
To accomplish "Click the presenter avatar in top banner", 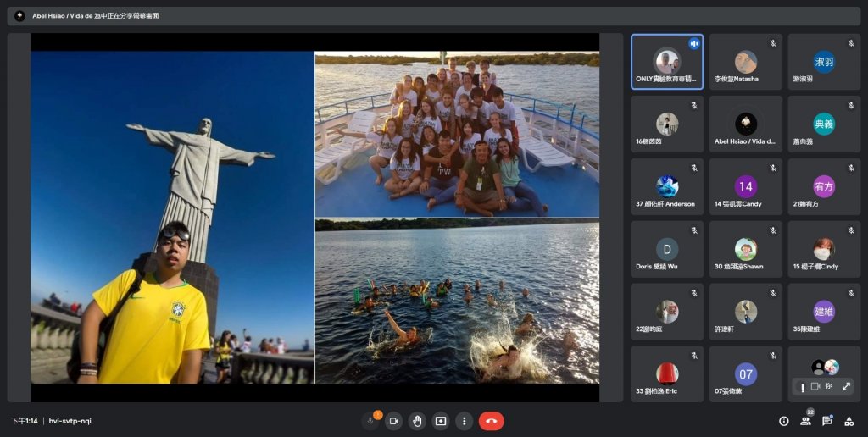I will click(x=20, y=16).
